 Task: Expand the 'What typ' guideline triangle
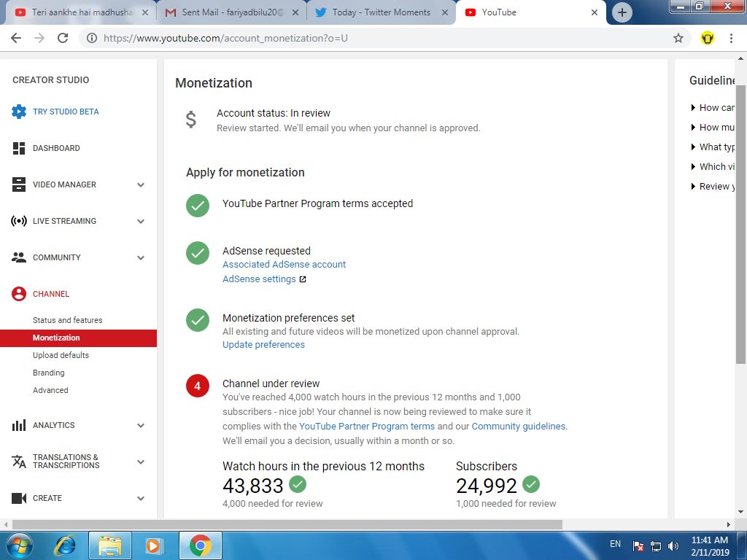693,147
